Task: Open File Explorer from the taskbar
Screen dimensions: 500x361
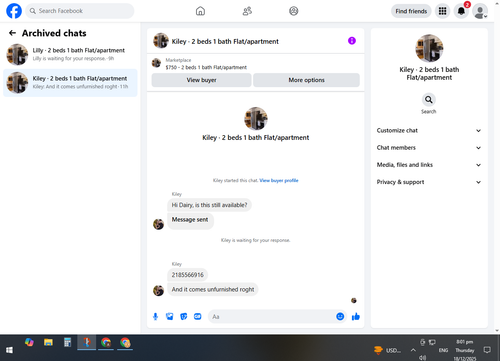Action: (x=48, y=342)
